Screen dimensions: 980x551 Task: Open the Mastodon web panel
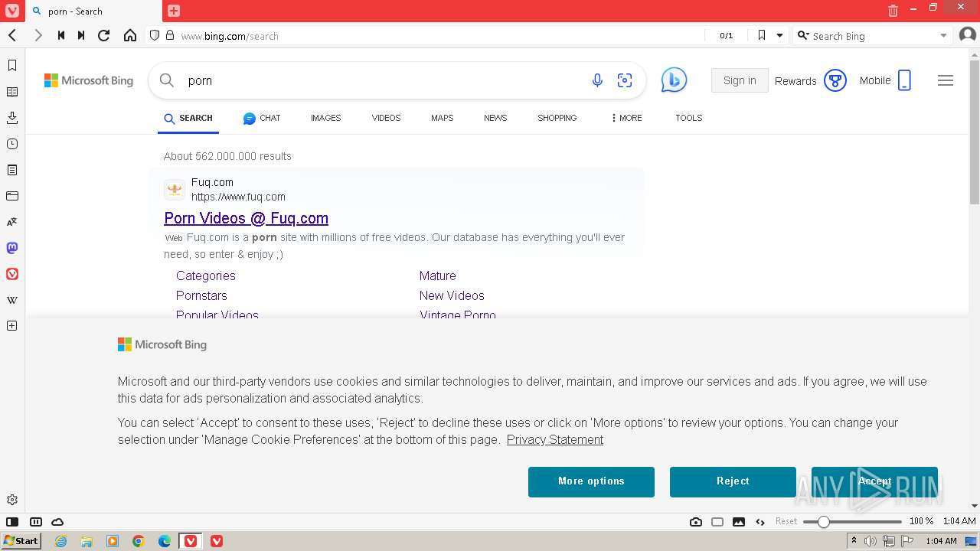12,248
